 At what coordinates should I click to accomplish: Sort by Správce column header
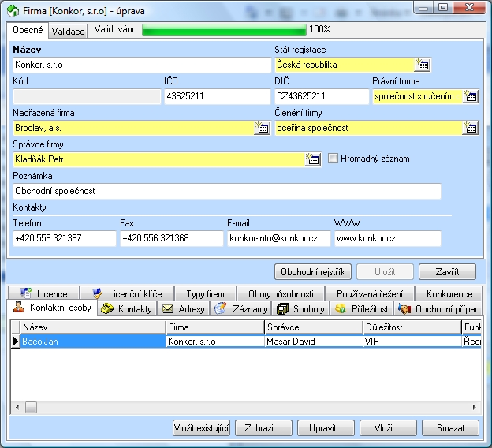pyautogui.click(x=314, y=327)
